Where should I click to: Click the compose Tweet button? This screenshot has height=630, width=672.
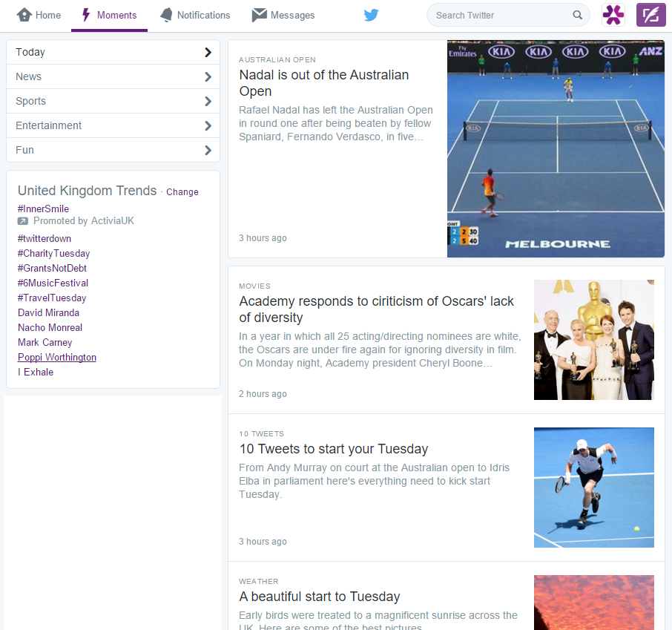[651, 15]
